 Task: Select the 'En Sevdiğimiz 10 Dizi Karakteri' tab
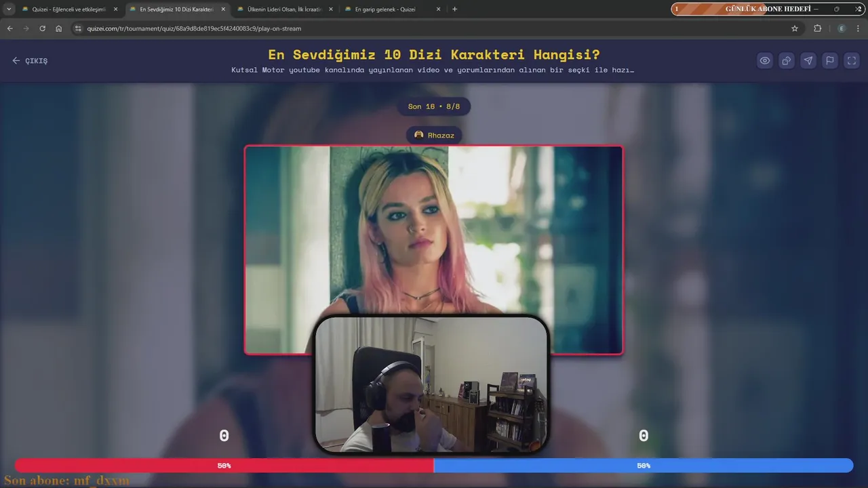click(176, 9)
